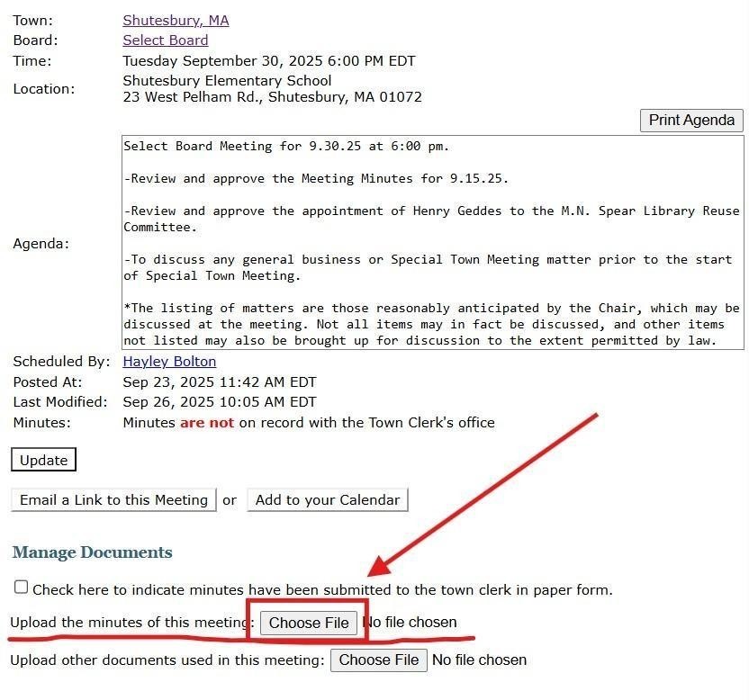
Task: Click Email a Link to this Meeting
Action: (x=113, y=500)
